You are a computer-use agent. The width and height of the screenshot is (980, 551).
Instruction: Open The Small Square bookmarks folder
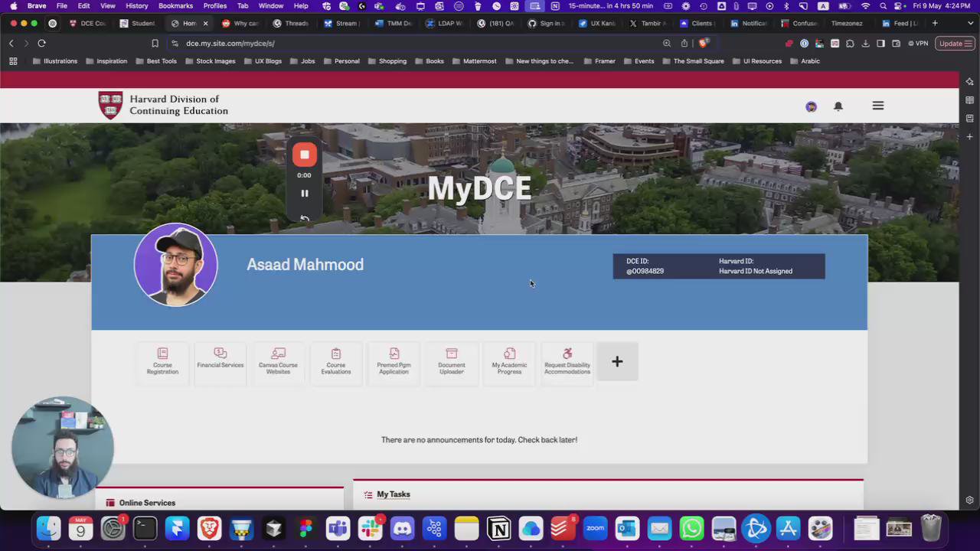click(x=693, y=61)
